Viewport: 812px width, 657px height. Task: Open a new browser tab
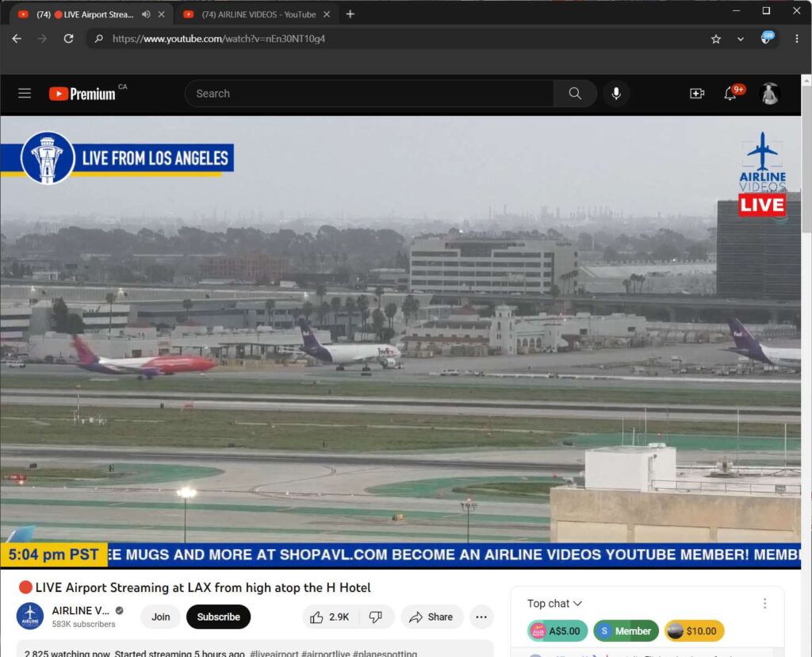click(x=350, y=14)
